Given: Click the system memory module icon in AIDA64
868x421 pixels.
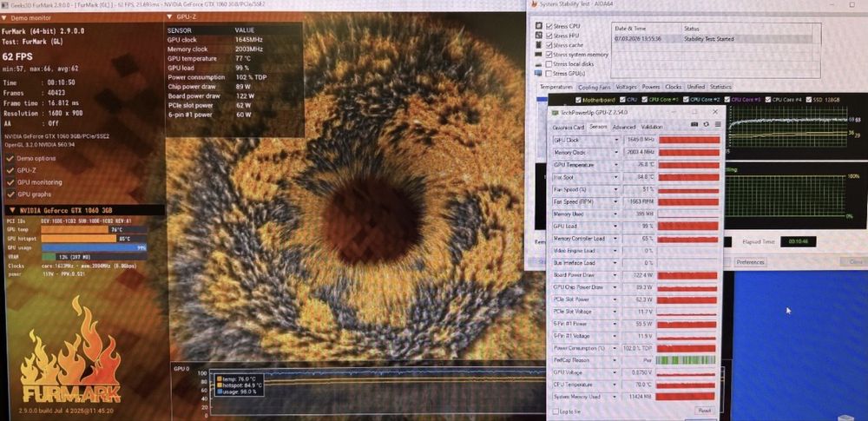Looking at the screenshot, I should click(x=539, y=55).
